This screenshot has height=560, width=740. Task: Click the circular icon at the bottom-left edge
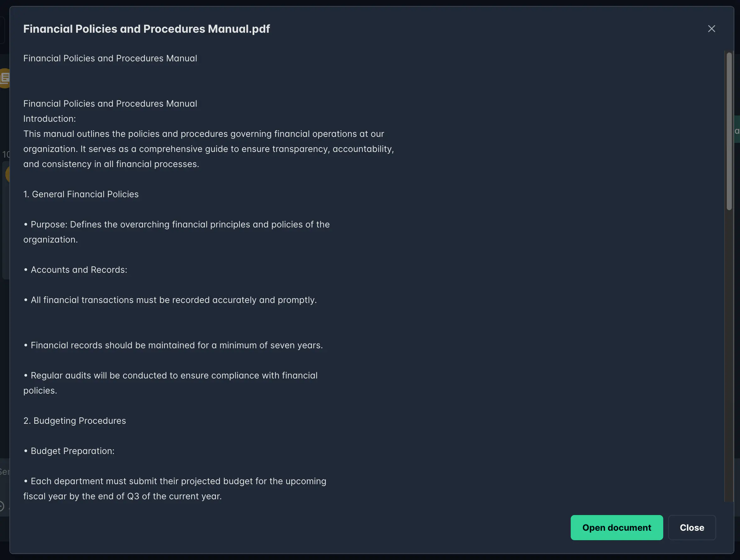(x=2, y=506)
